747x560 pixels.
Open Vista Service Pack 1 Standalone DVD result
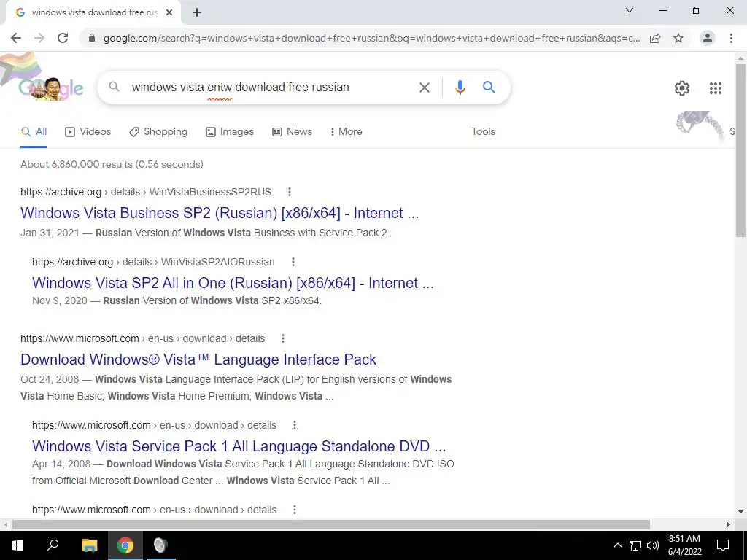pyautogui.click(x=239, y=446)
